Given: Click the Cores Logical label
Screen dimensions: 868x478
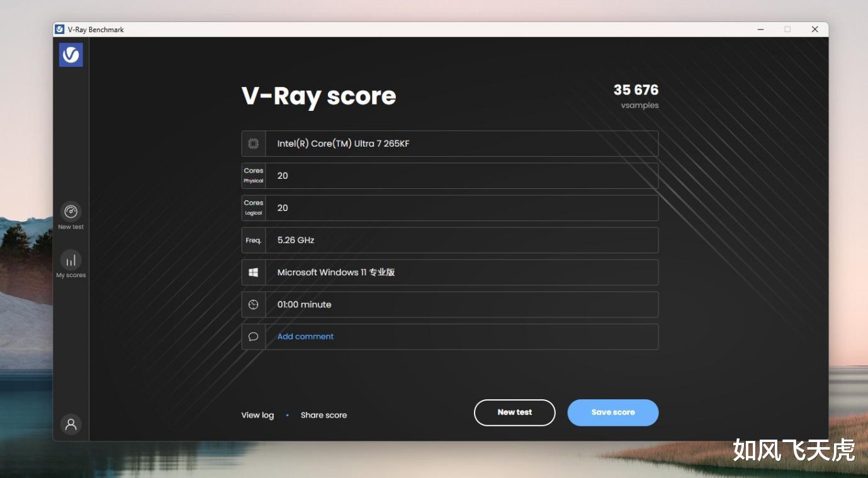Looking at the screenshot, I should (x=254, y=208).
